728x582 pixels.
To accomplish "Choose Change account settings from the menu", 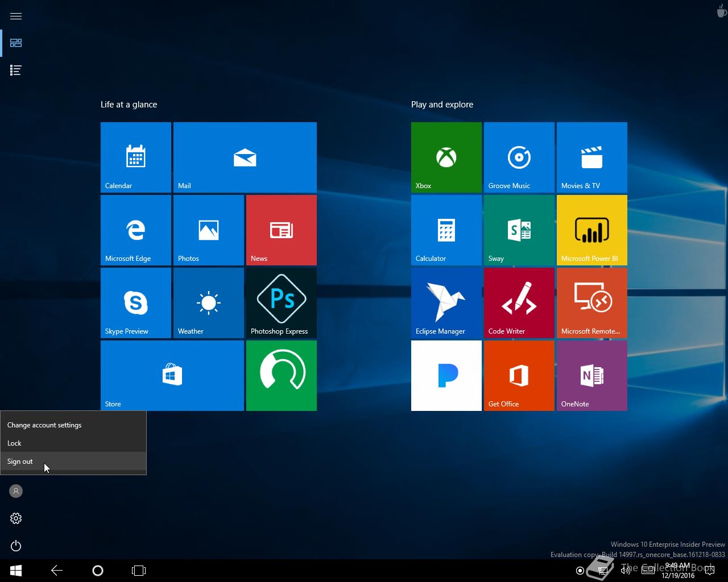I will tap(73, 425).
